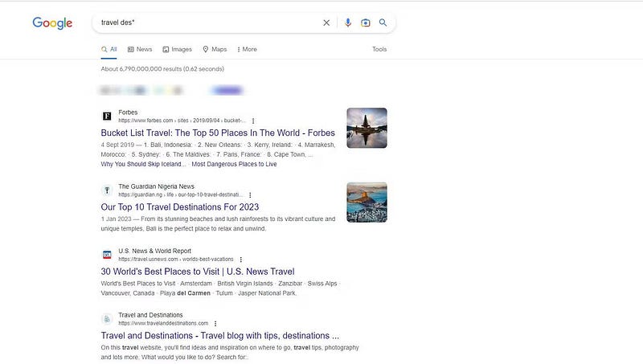Switch to the Maps tab
Viewport: 643px width, 364px height.
coord(215,49)
